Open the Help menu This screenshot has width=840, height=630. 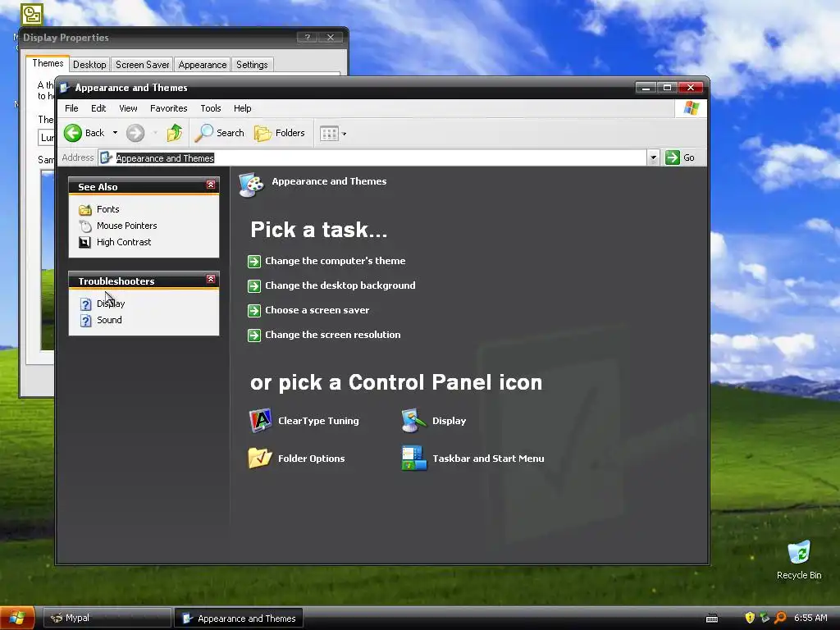[x=242, y=108]
